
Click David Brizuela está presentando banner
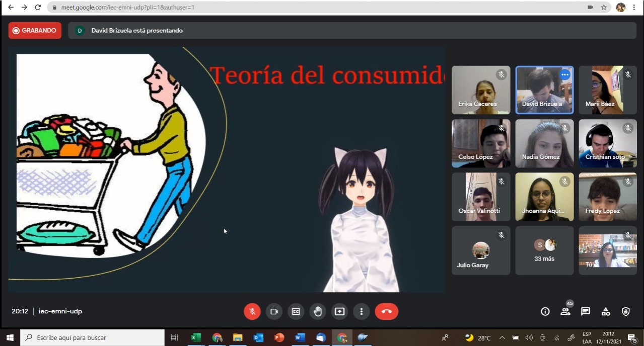pyautogui.click(x=352, y=31)
